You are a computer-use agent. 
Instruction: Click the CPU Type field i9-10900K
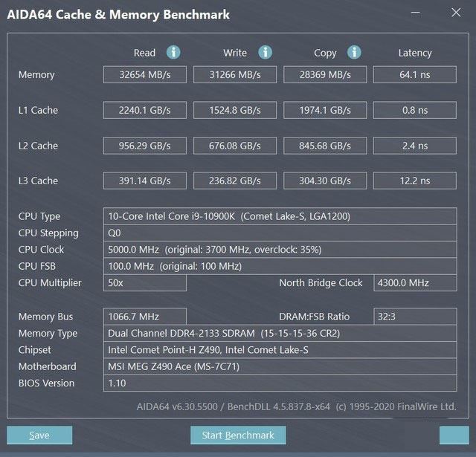coord(280,216)
